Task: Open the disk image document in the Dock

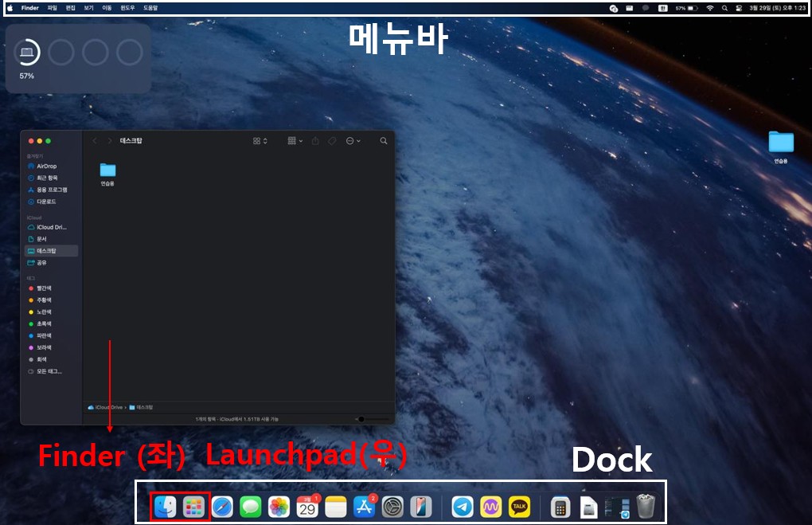Action: coord(589,507)
